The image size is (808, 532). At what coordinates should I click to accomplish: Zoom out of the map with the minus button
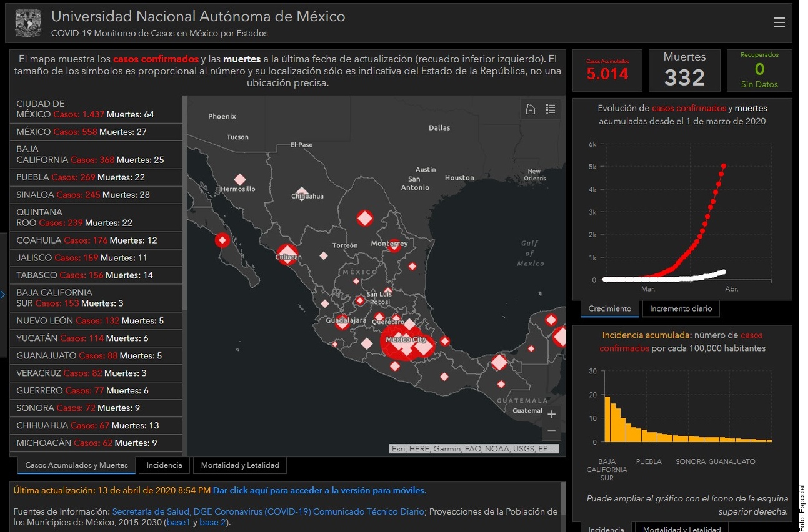coord(551,431)
